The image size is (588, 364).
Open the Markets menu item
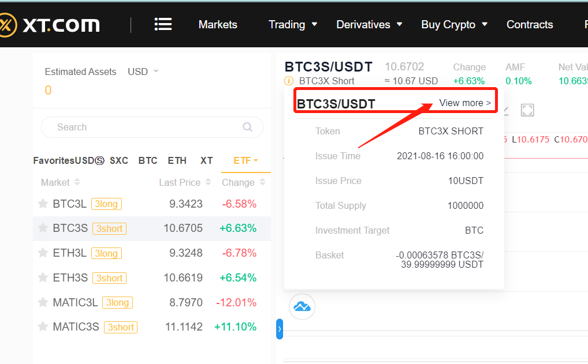pos(218,25)
